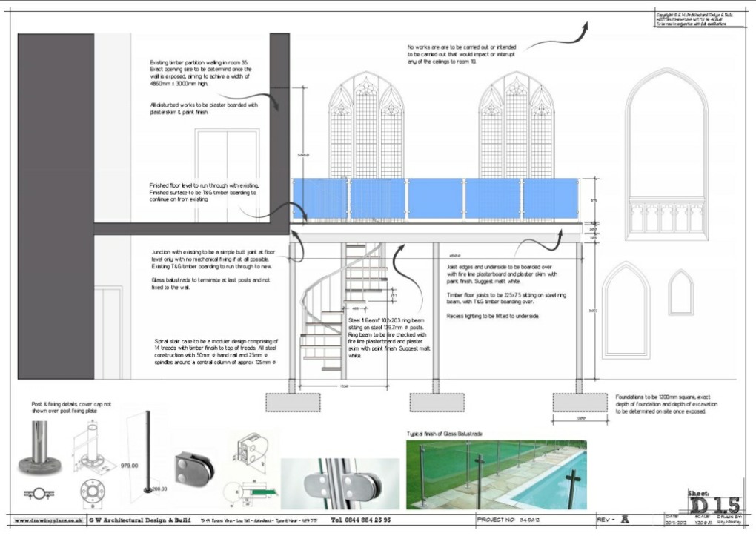756x536 pixels.
Task: Click the 'Joist edges and underside' note
Action: click(502, 274)
